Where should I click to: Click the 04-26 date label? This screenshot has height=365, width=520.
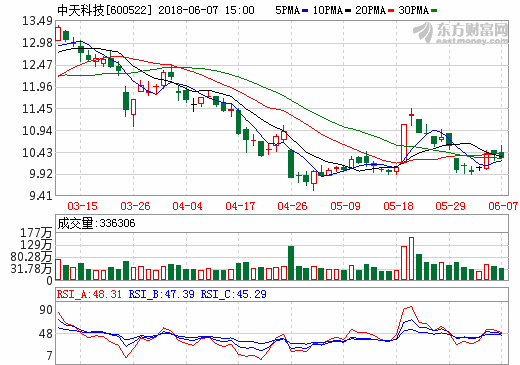click(x=292, y=206)
